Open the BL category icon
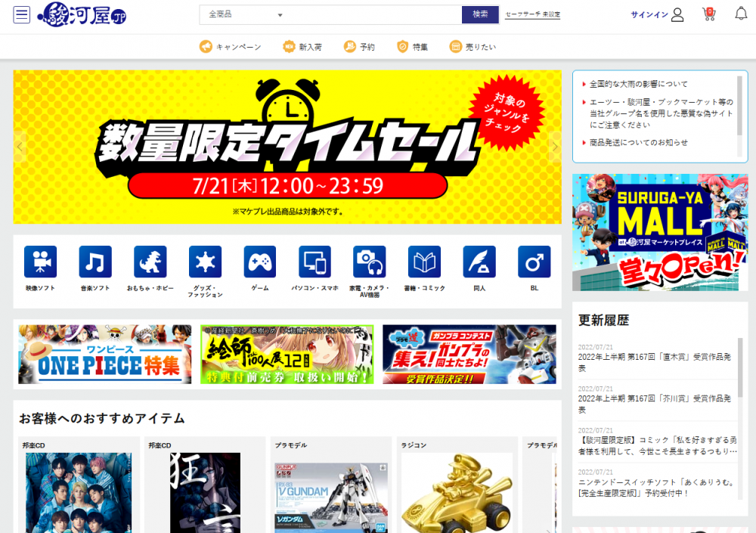Viewport: 756px width, 533px height. 534,262
